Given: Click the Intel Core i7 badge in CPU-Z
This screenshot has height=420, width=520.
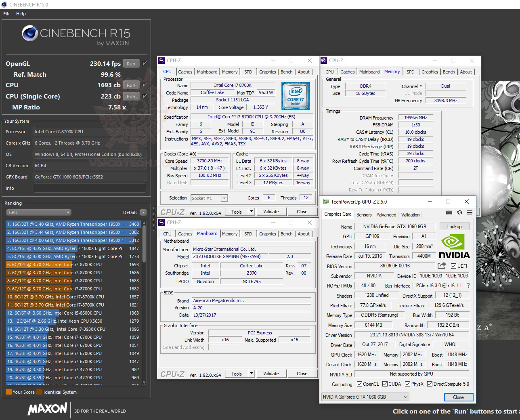Looking at the screenshot, I should pyautogui.click(x=296, y=96).
